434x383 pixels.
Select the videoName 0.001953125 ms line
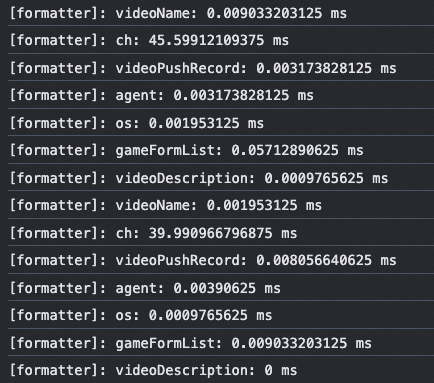click(166, 205)
